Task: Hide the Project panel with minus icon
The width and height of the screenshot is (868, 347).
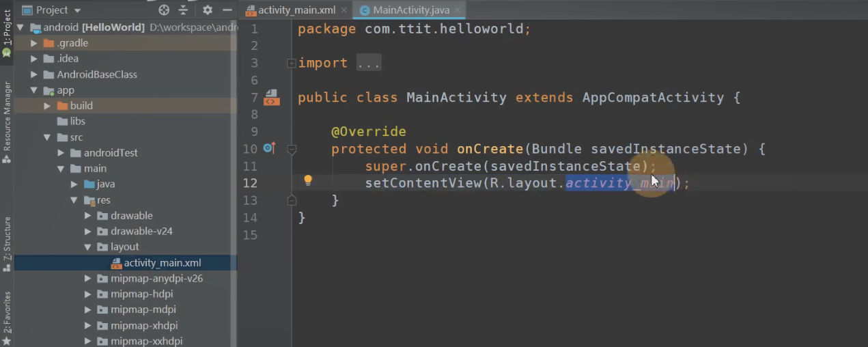Action: 226,10
